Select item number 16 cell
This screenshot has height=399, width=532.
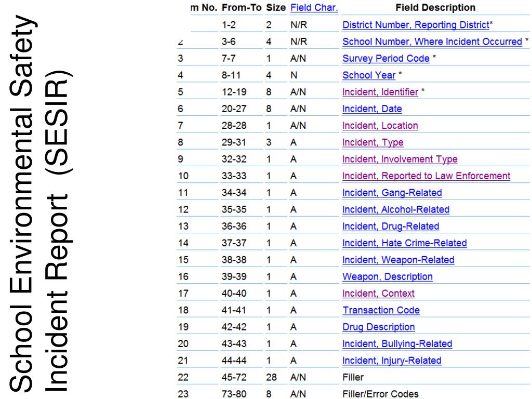point(183,277)
